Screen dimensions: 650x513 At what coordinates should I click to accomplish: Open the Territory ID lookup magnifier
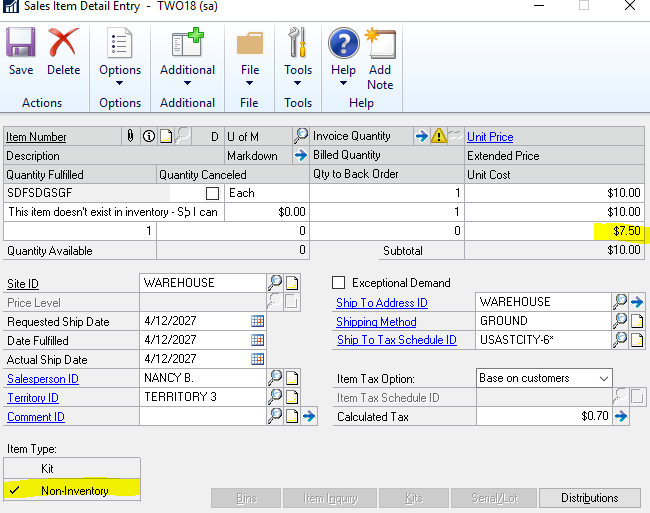coord(274,397)
